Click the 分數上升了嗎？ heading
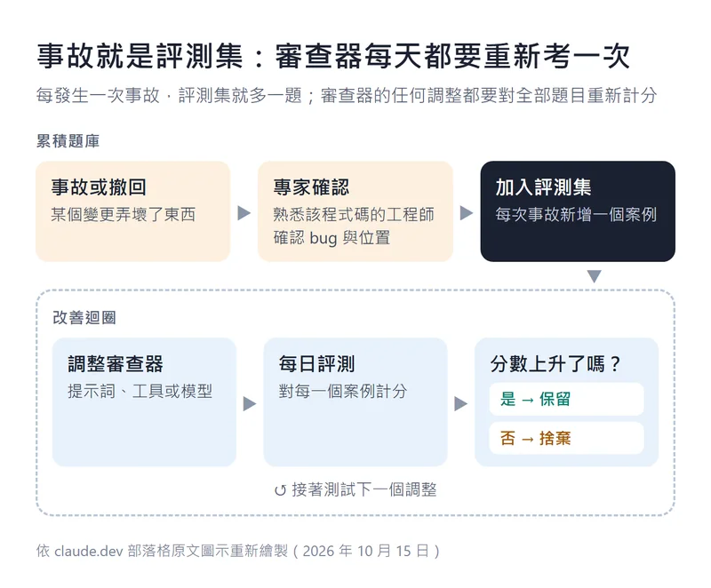Image resolution: width=711 pixels, height=588 pixels. tap(555, 364)
